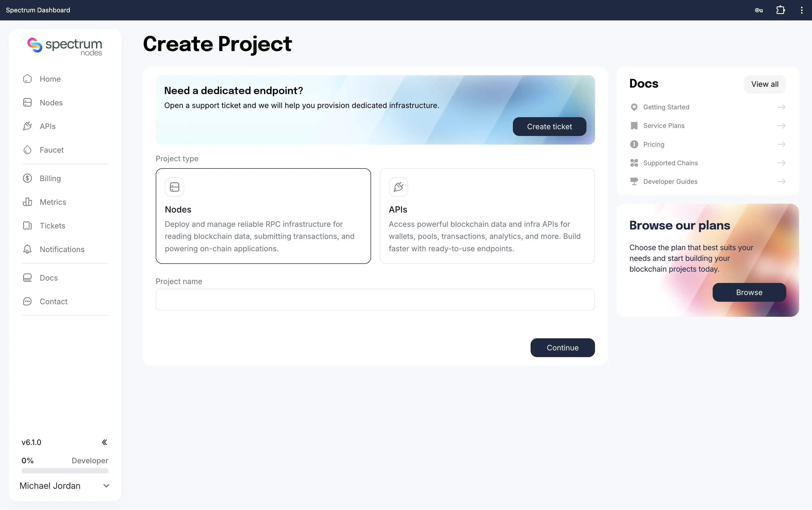Click the plug icon in the APIs card

pos(398,187)
